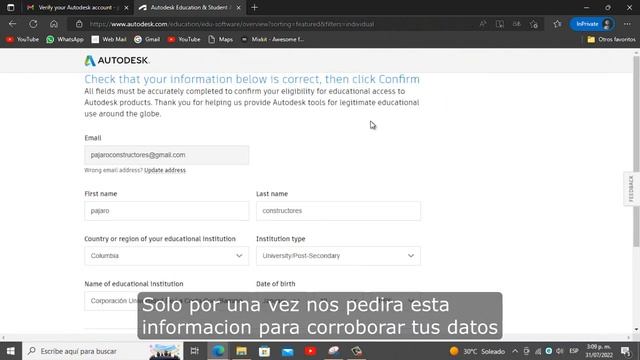The height and width of the screenshot is (360, 640).
Task: Expand the Country or region dropdown
Action: 167,256
